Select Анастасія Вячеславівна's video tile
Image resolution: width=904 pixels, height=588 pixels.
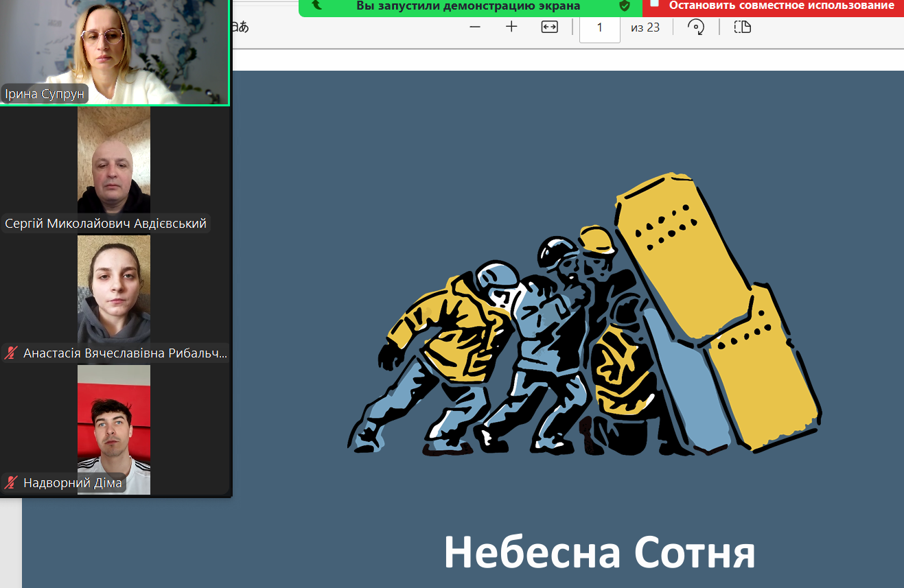click(114, 300)
